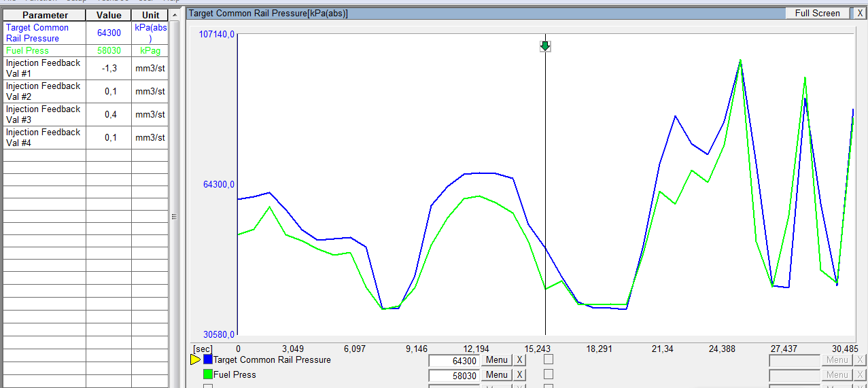
Task: Click the 64300 value field under the graph
Action: 453,361
